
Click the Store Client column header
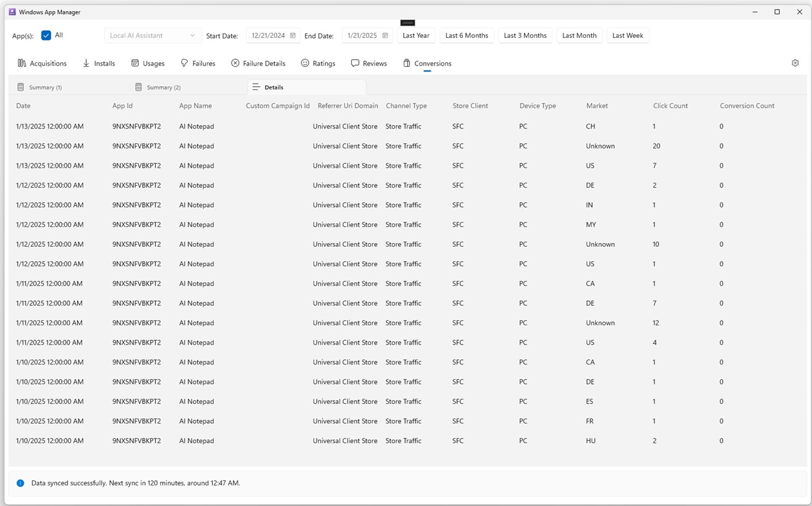click(471, 105)
